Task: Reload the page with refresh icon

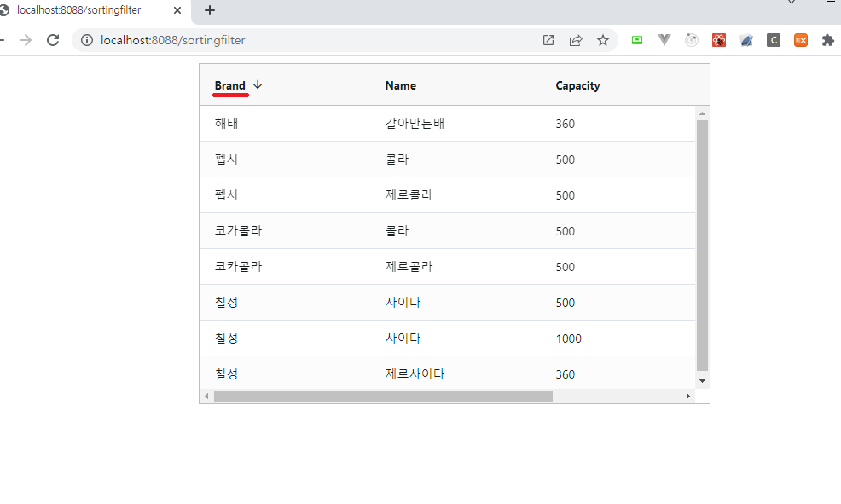Action: coord(53,40)
